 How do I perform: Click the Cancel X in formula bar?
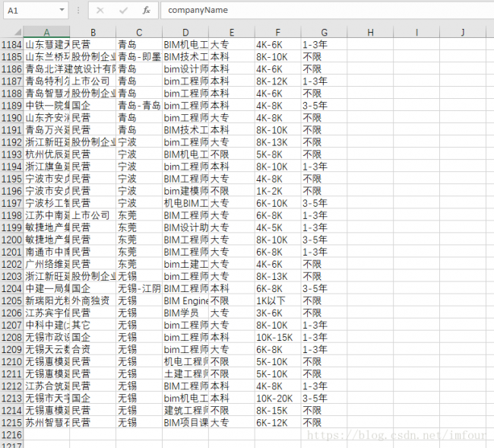click(x=100, y=11)
